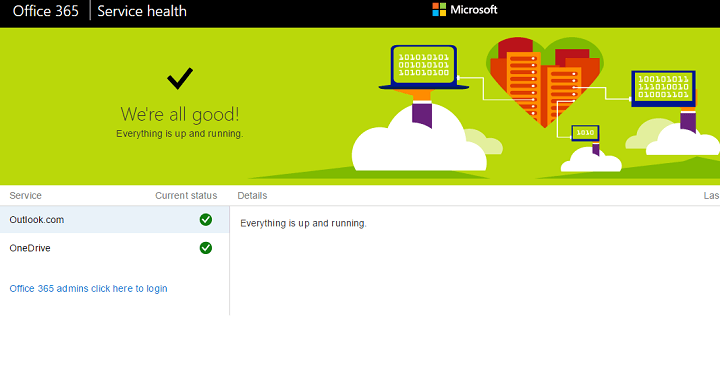Click the Service column header

pyautogui.click(x=25, y=196)
